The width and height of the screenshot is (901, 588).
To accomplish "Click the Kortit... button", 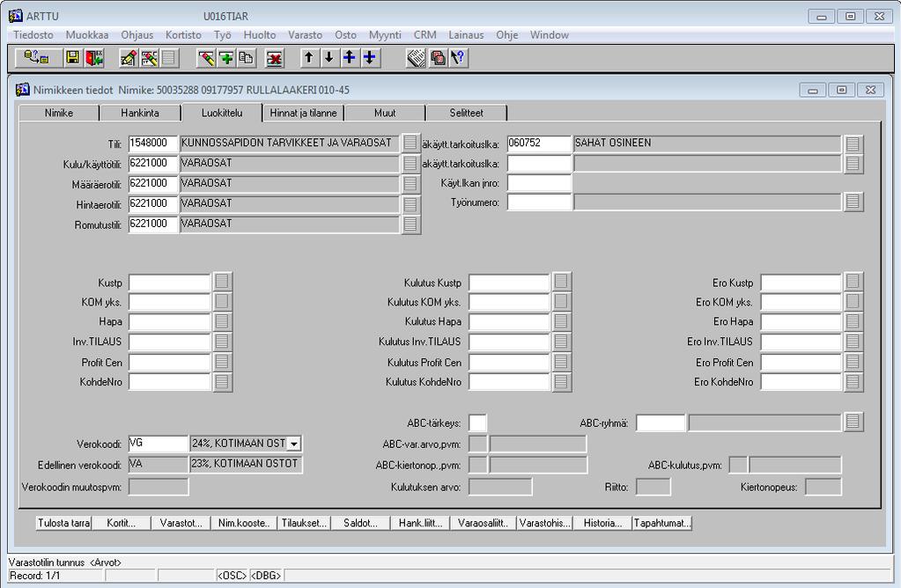I will pos(122,523).
